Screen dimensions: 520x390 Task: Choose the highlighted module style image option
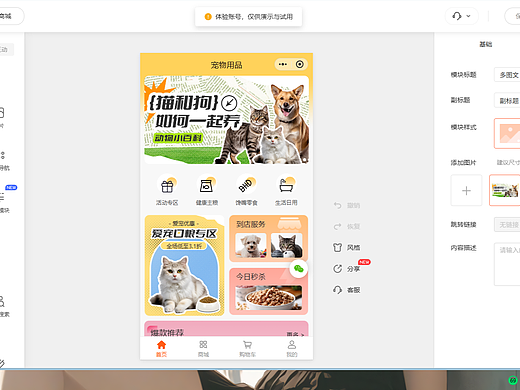tap(507, 133)
